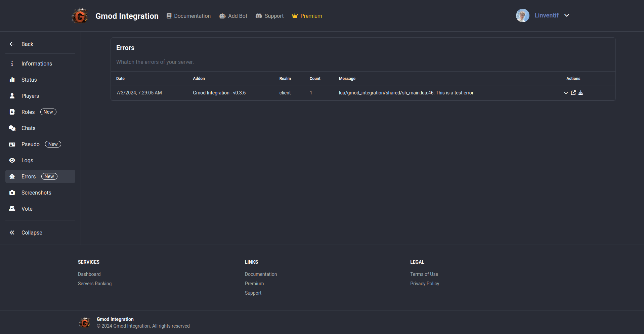Click the Chats bubble icon
The height and width of the screenshot is (334, 644).
click(12, 128)
